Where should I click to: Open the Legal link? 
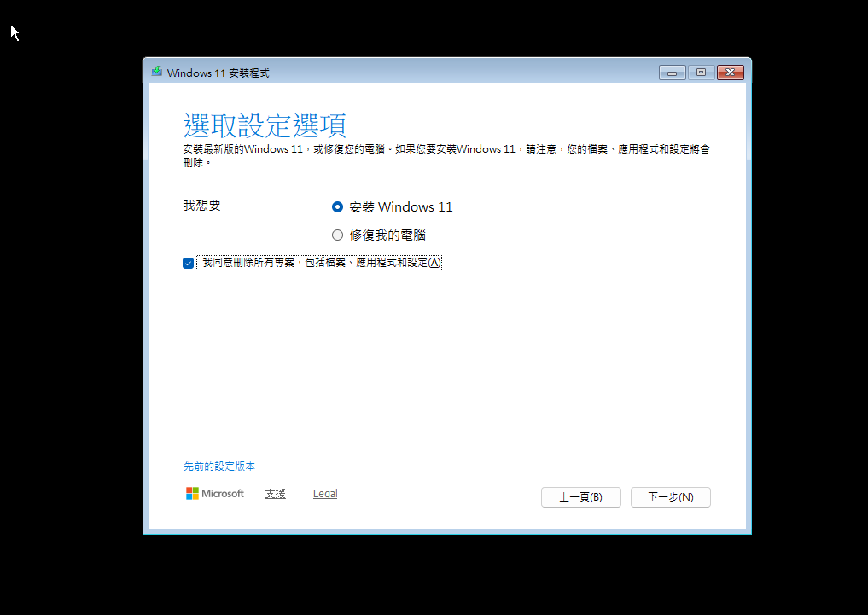[324, 493]
